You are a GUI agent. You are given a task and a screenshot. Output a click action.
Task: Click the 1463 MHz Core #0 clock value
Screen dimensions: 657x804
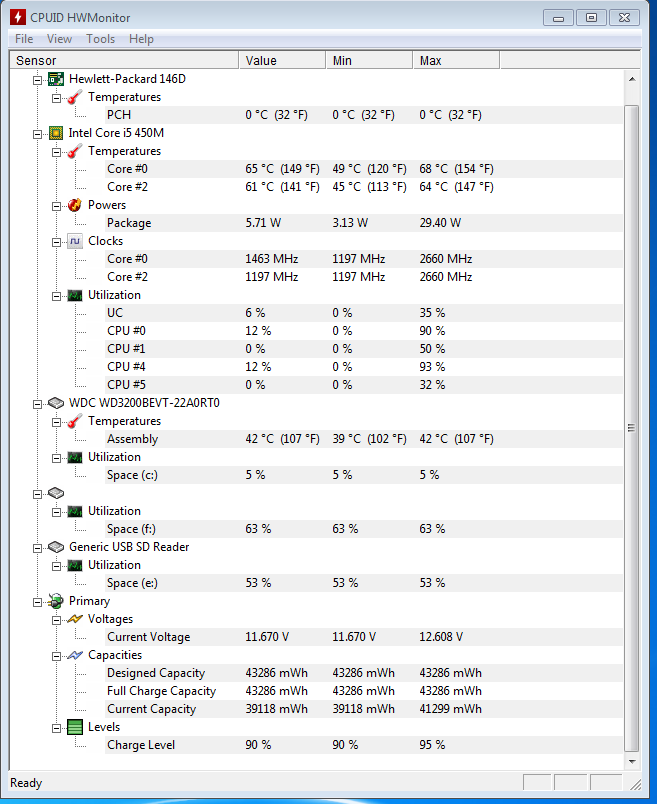click(271, 259)
